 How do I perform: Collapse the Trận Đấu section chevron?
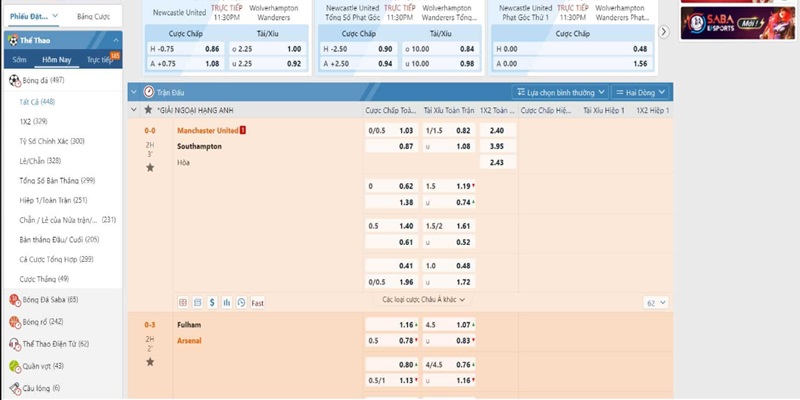point(134,92)
